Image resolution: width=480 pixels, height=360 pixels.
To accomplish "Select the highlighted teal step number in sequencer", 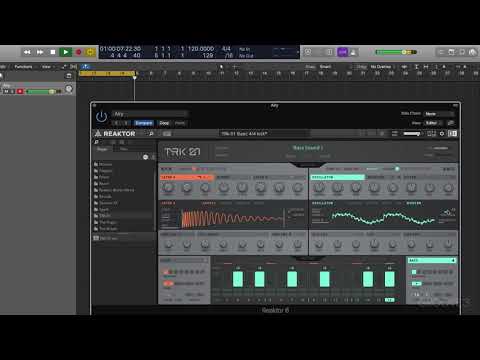I will pyautogui.click(x=389, y=300).
